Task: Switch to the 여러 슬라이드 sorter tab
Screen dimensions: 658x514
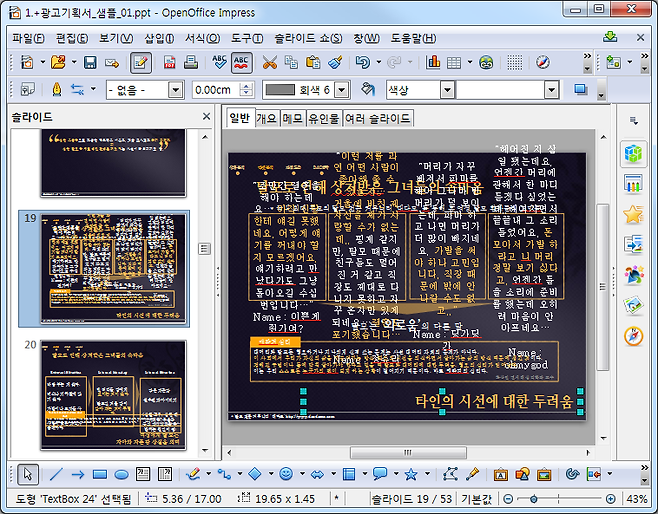Action: click(x=378, y=118)
